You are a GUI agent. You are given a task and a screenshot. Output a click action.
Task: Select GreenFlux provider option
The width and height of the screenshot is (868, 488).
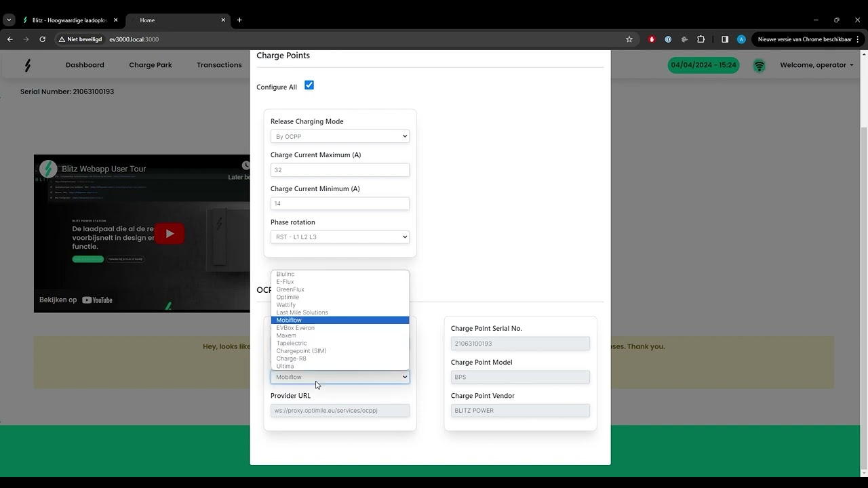coord(340,289)
